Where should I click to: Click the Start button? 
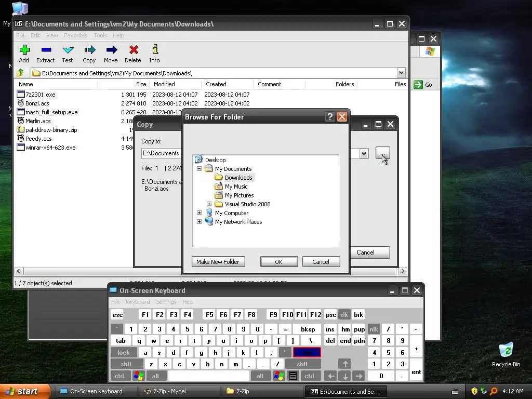pyautogui.click(x=25, y=391)
